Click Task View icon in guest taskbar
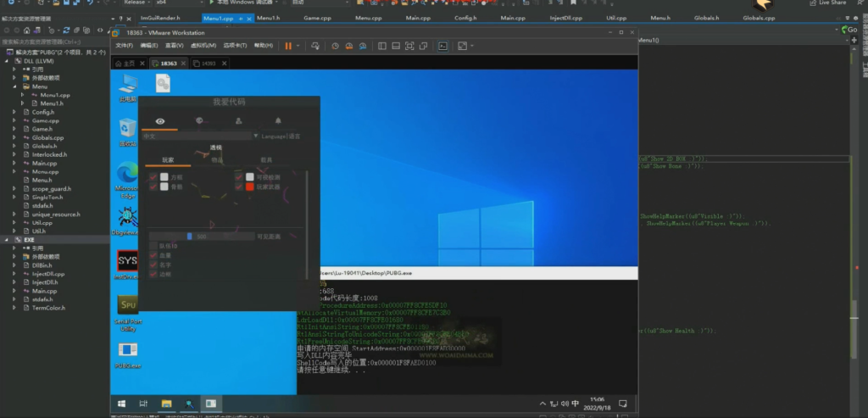This screenshot has height=418, width=868. [x=143, y=404]
